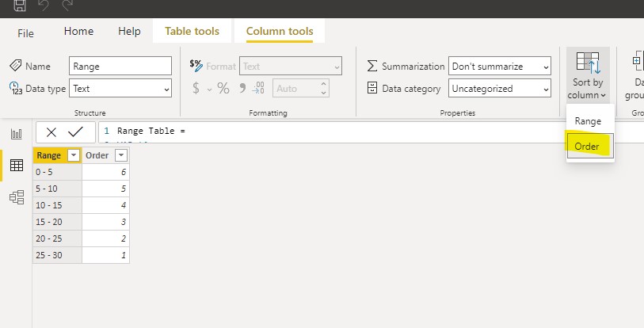Click the currency format dollar icon
The width and height of the screenshot is (644, 328).
point(196,89)
